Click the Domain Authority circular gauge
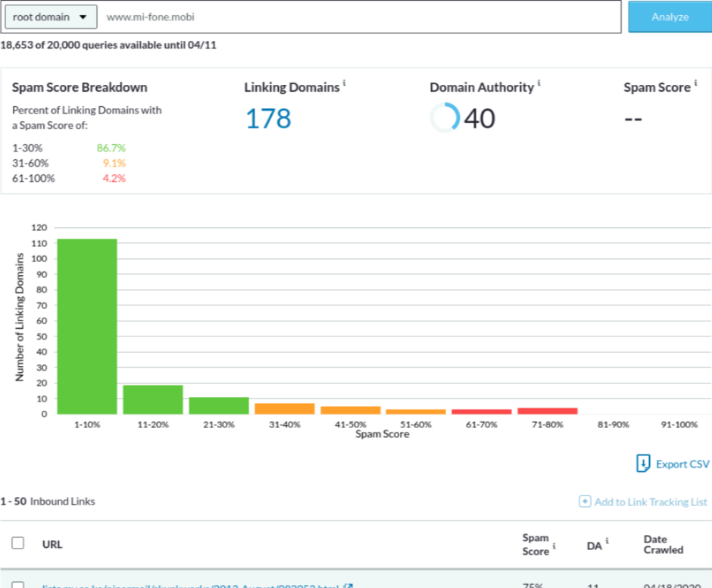The image size is (712, 588). [x=445, y=118]
